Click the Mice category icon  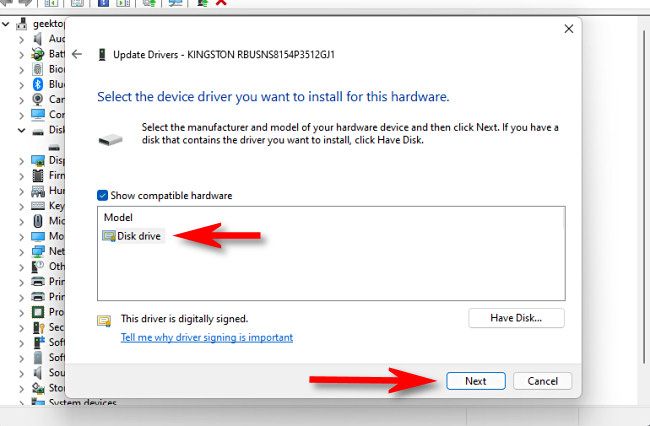click(x=38, y=220)
